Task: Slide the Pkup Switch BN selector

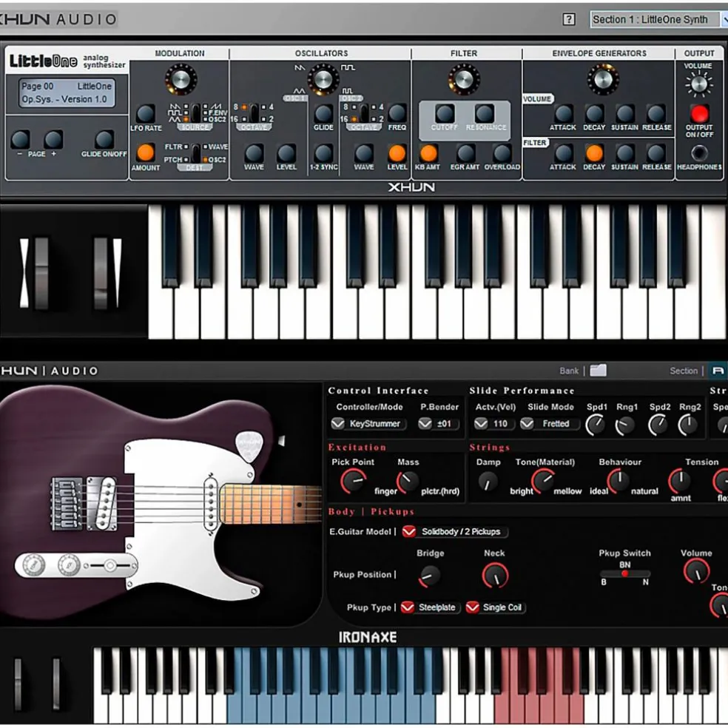Action: (x=625, y=574)
